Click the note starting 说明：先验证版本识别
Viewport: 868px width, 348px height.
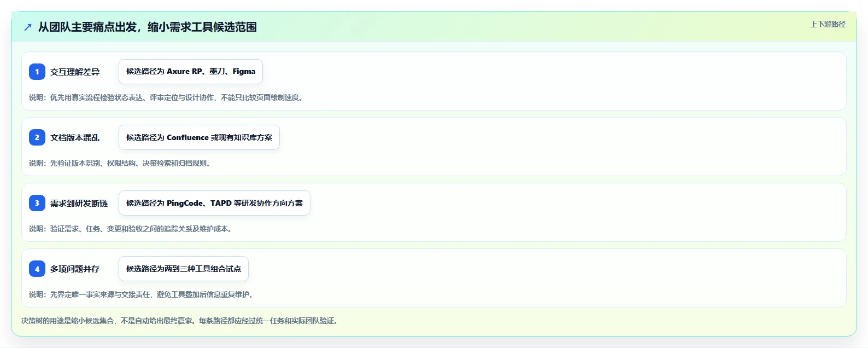(120, 163)
